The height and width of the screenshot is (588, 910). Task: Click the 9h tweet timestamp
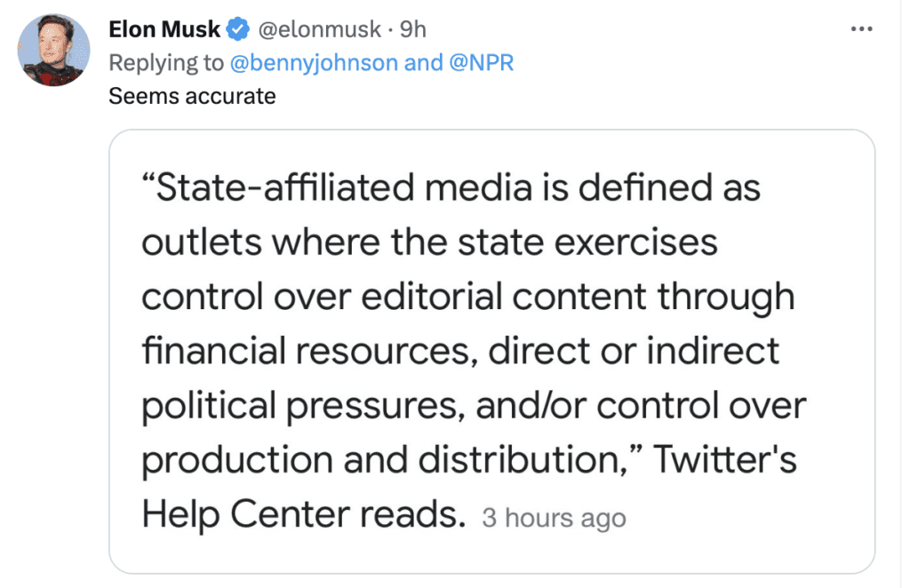(x=413, y=29)
